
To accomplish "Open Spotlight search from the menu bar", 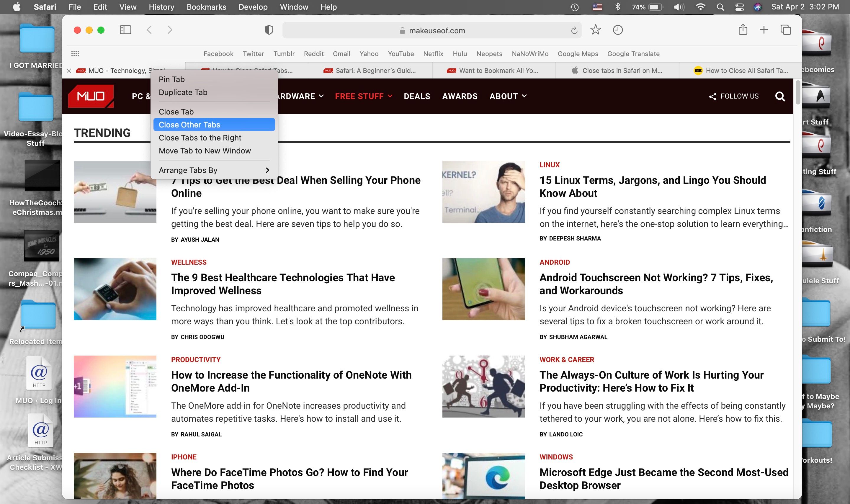I will pos(720,7).
